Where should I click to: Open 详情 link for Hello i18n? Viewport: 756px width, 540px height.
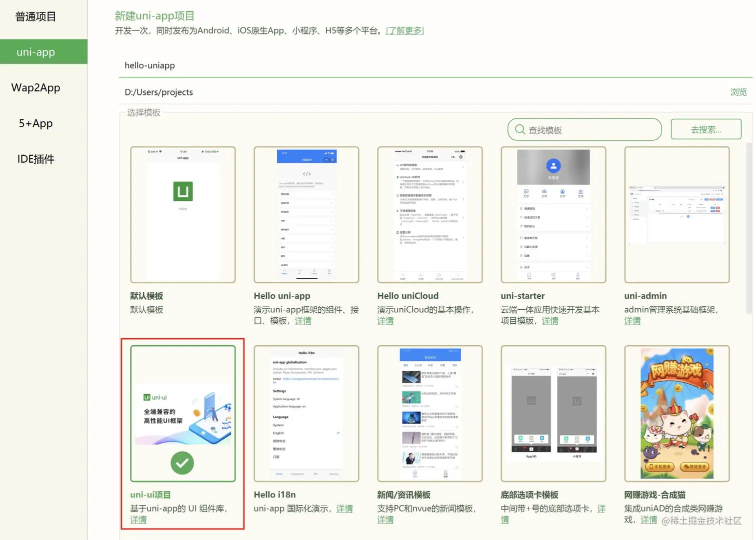tap(344, 509)
